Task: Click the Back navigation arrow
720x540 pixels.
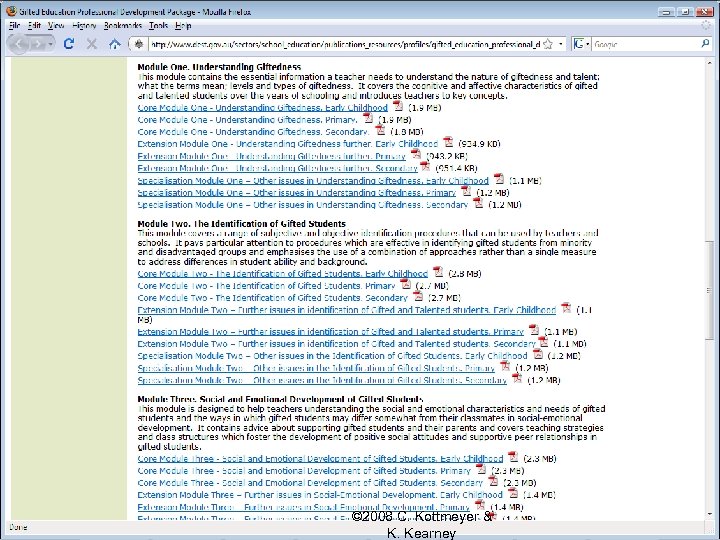Action: [19, 44]
